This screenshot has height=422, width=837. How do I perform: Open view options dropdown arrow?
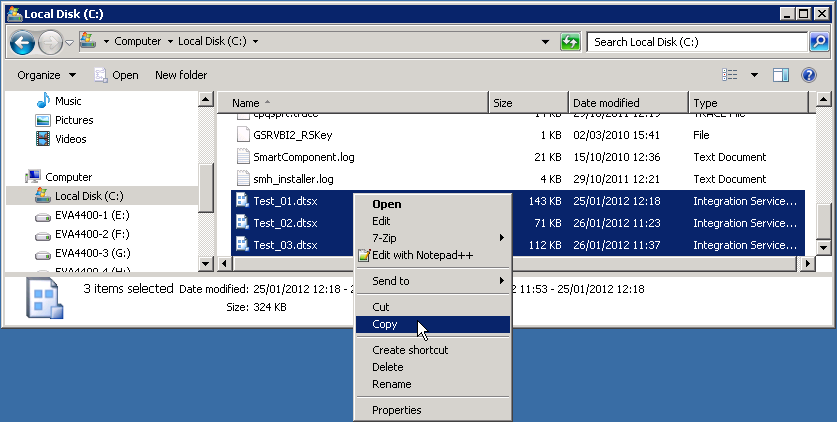point(754,75)
